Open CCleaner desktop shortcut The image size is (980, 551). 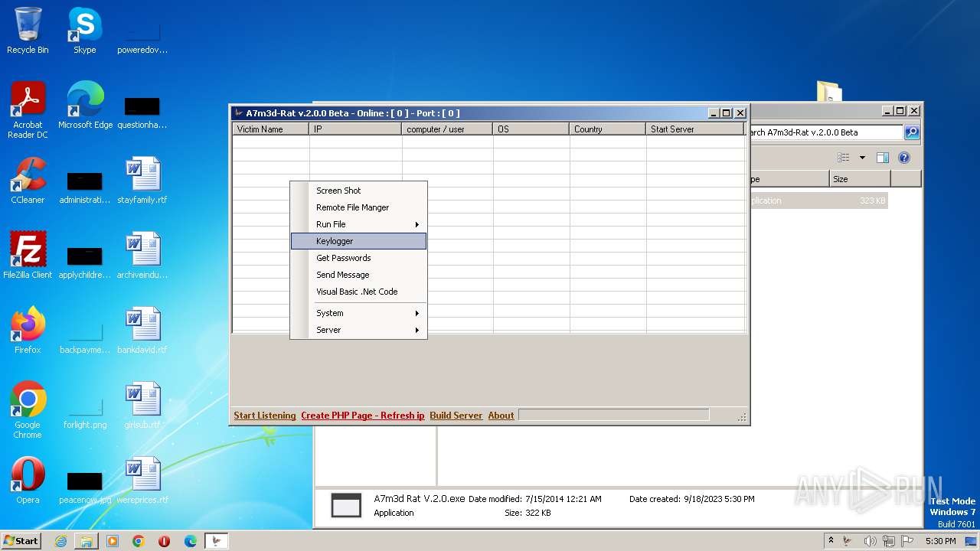[28, 181]
